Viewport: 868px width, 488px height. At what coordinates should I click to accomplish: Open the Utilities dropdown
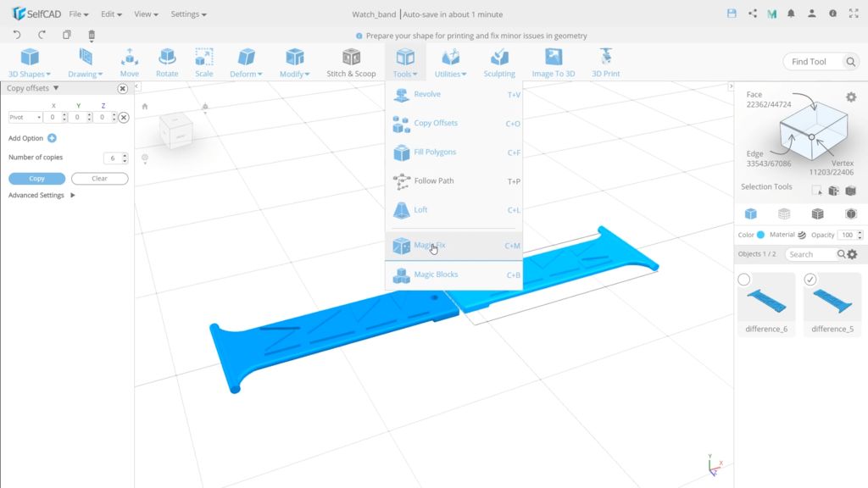pos(450,63)
